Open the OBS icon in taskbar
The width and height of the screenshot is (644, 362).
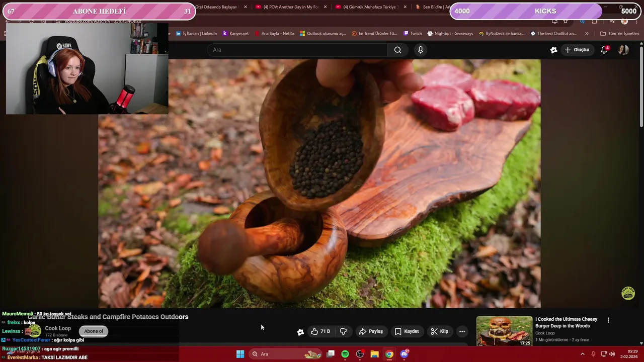tap(360, 354)
